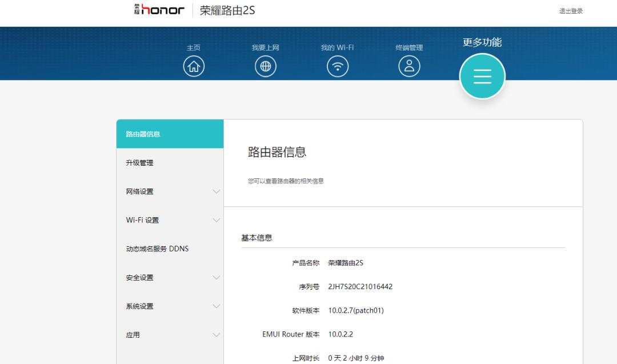Click the 主页 navigation label
This screenshot has height=364, width=617.
coord(194,47)
